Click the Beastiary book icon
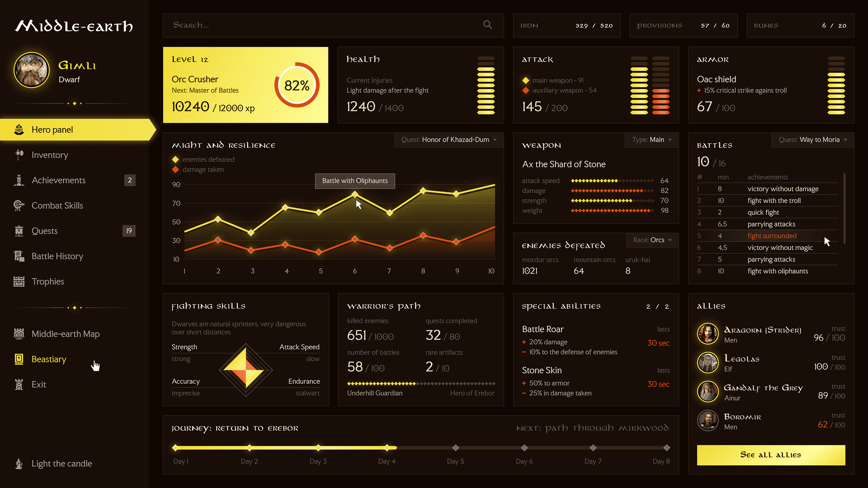Image resolution: width=868 pixels, height=488 pixels. [19, 359]
